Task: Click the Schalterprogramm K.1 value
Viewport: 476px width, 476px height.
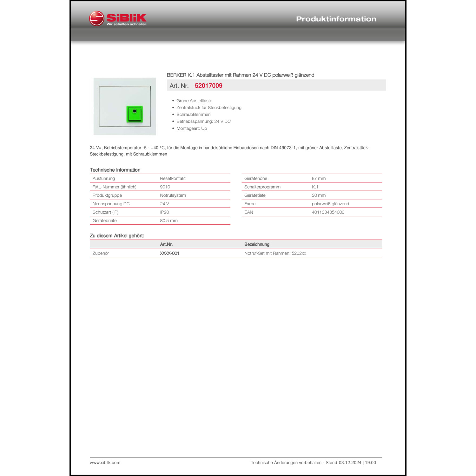Action: point(315,187)
